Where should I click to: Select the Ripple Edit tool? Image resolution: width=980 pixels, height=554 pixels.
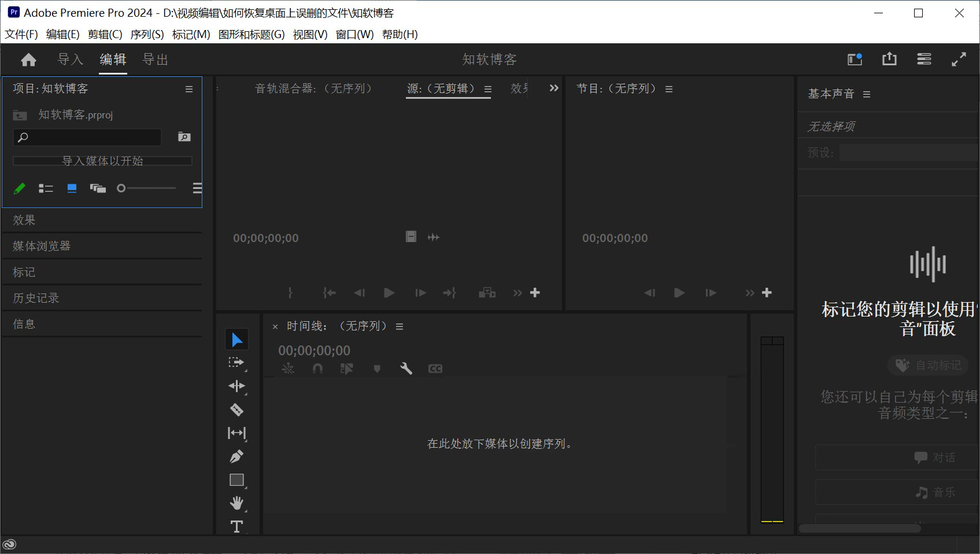click(236, 386)
